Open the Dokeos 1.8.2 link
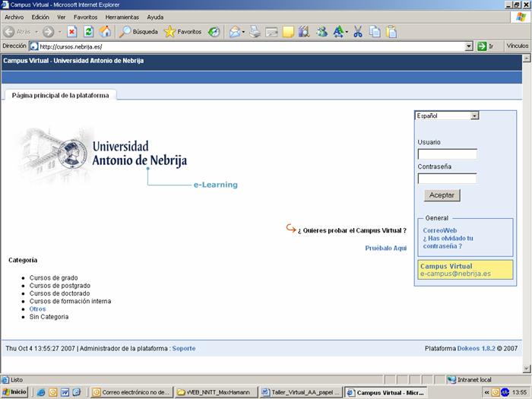 pos(476,348)
